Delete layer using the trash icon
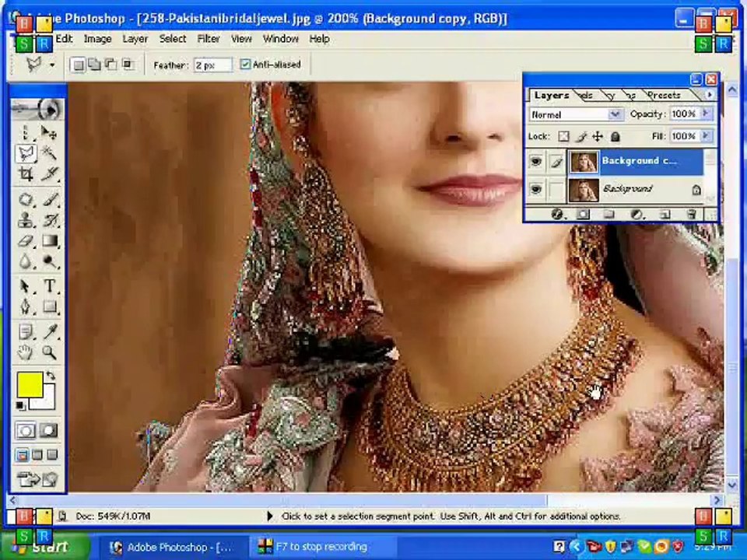Screen dimensions: 747x560 [692, 215]
